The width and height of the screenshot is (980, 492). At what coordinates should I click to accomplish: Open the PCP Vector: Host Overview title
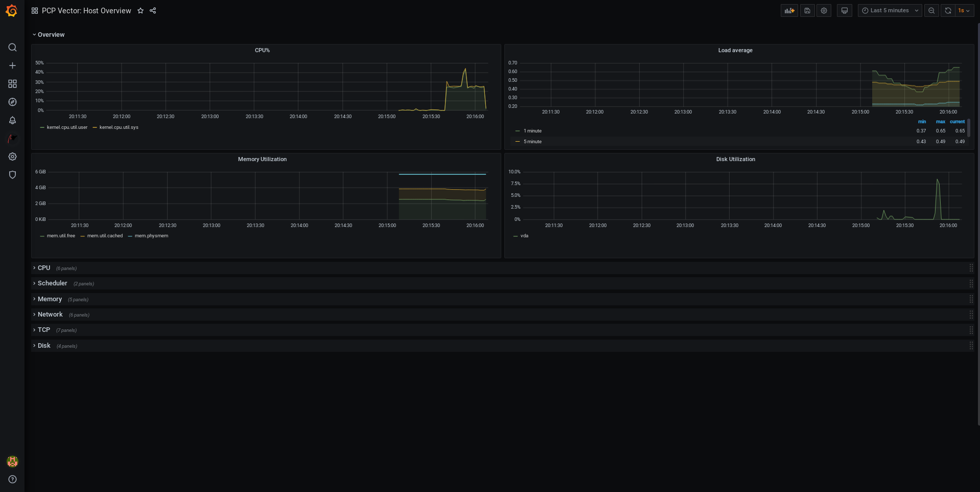[86, 11]
